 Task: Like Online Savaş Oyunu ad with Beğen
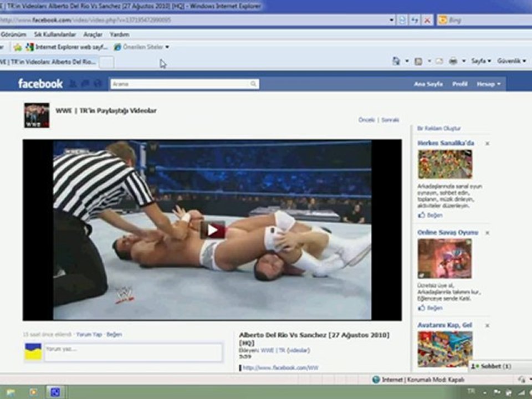[430, 308]
